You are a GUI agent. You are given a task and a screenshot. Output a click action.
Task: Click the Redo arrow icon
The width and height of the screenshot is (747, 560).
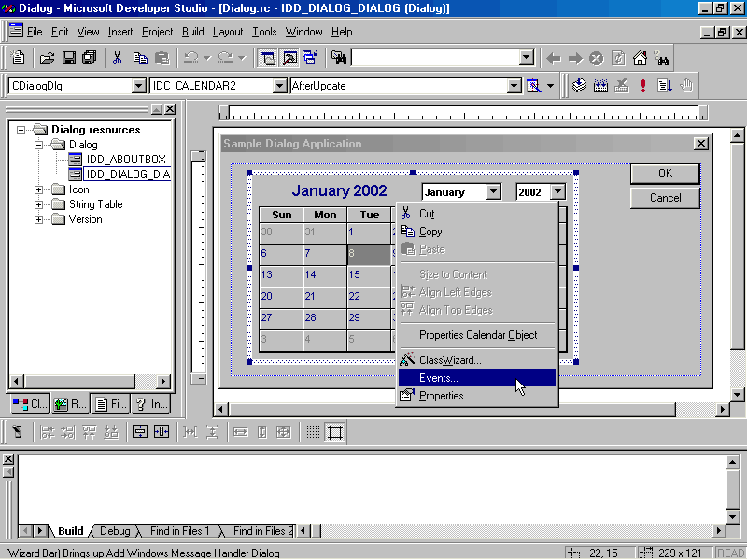(226, 58)
